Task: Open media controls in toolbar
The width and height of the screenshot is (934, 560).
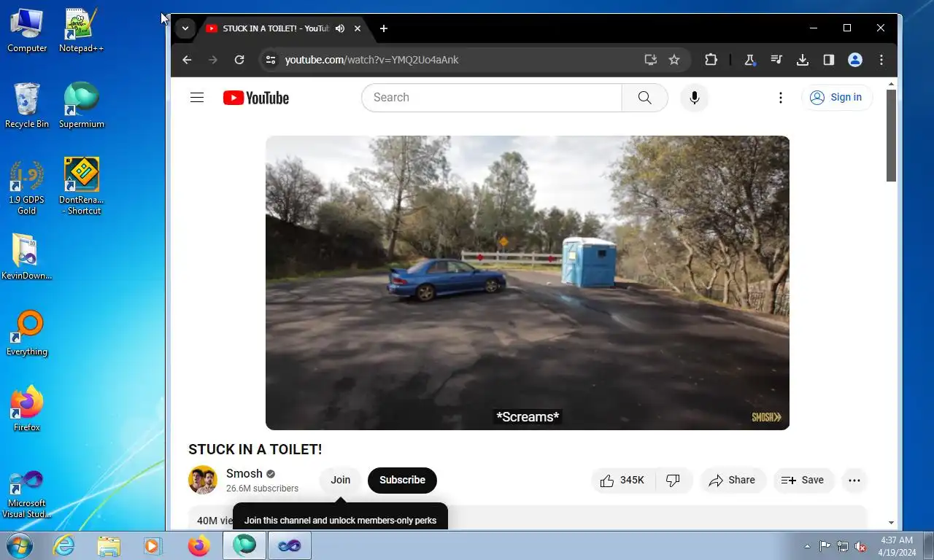Action: [776, 60]
